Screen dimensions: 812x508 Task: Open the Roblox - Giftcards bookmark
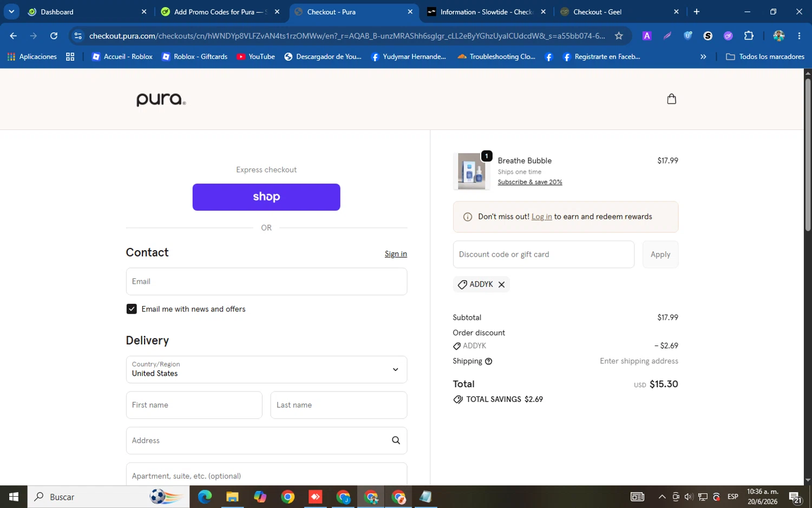pos(194,56)
